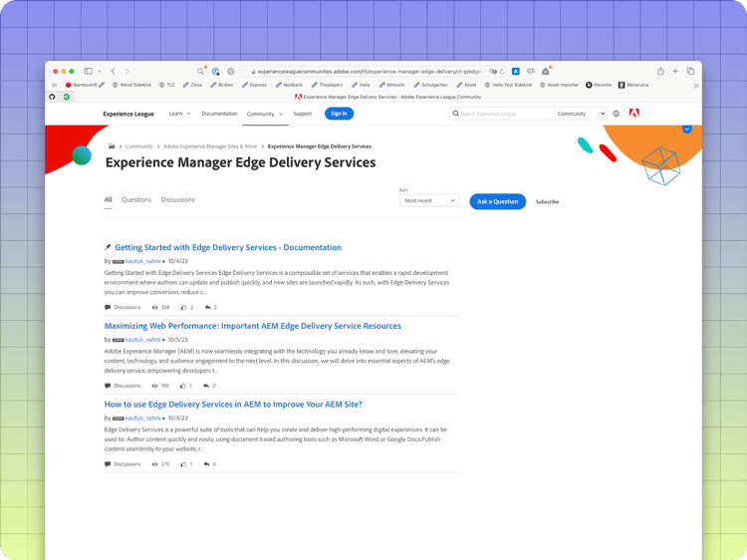This screenshot has width=747, height=560.
Task: Expand the Learn navigation menu
Action: pos(178,114)
